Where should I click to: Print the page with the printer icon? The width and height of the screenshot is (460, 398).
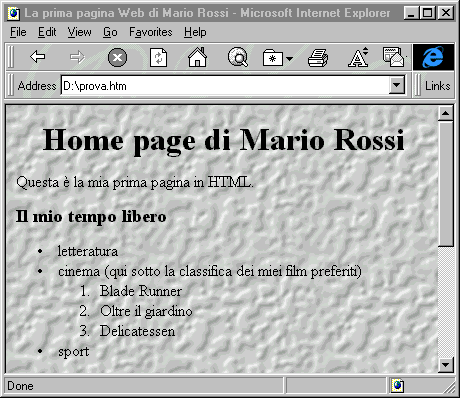pyautogui.click(x=318, y=57)
